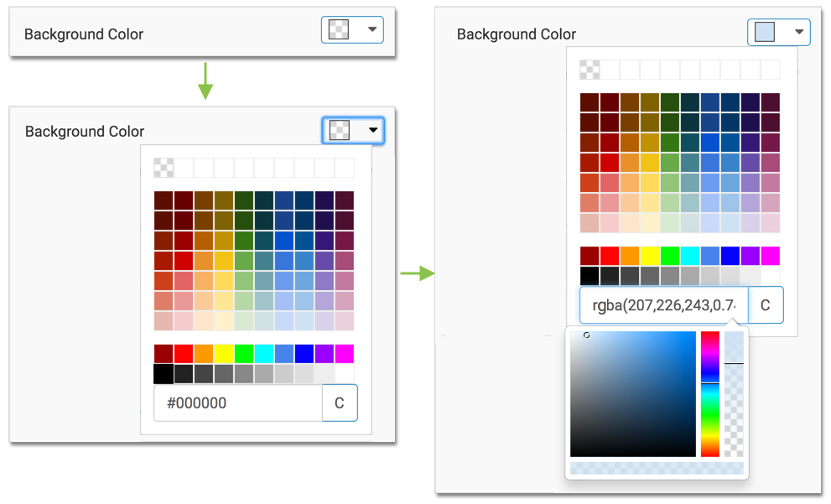
Task: Click the C button beside #000000 field
Action: pyautogui.click(x=340, y=403)
